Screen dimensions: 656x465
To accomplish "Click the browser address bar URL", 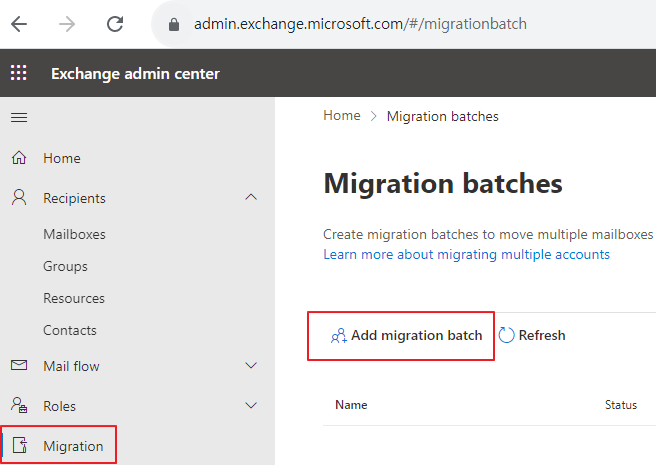I will pos(360,24).
